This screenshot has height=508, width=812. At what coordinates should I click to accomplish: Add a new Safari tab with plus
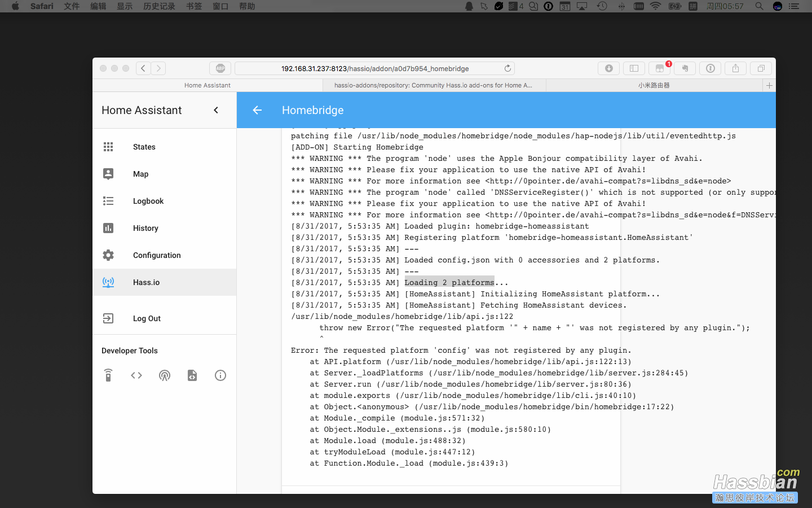pyautogui.click(x=769, y=85)
